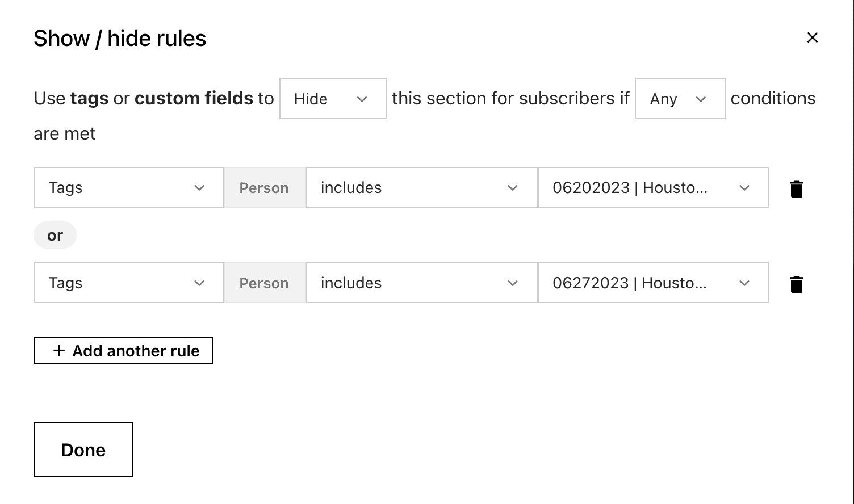Click the trash icon beside the bottom rule
Image resolution: width=854 pixels, height=504 pixels.
[x=797, y=283]
